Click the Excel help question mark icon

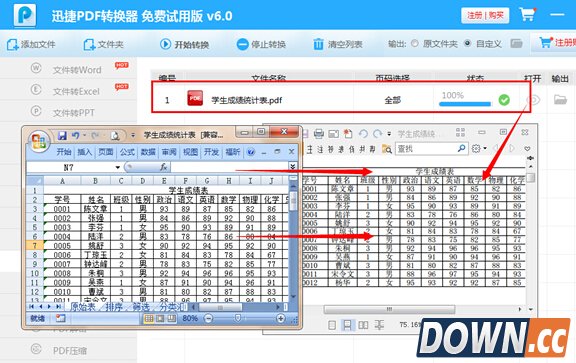(251, 152)
